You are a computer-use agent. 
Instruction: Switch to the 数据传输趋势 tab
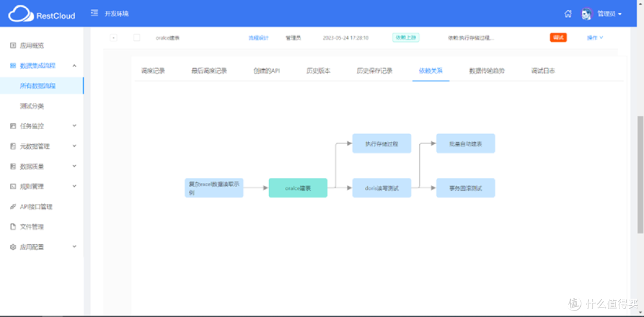point(487,71)
